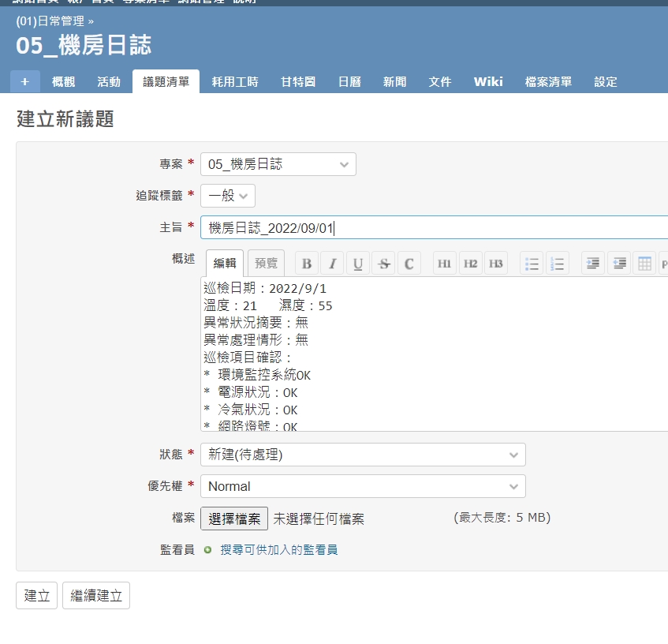
Task: Open the 狀態 status dropdown
Action: point(362,455)
